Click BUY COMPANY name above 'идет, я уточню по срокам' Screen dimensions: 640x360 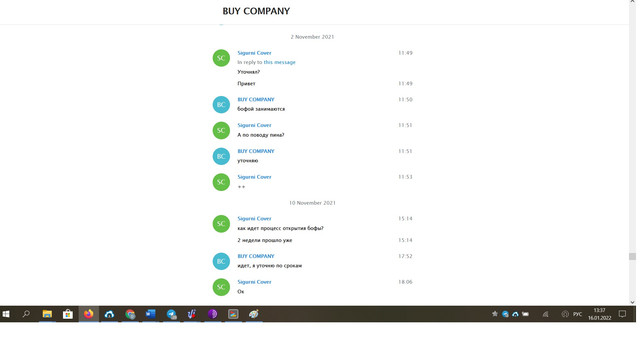click(x=256, y=256)
